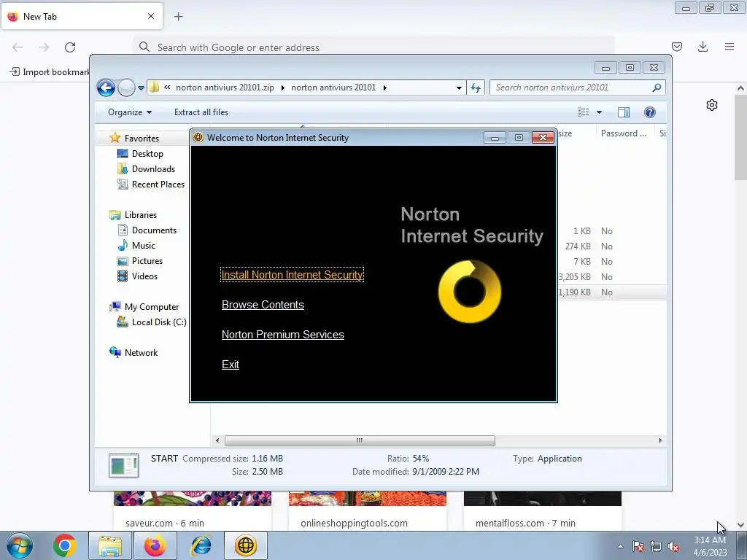Open the Organize menu
Screen dimensions: 747x560
(x=130, y=112)
